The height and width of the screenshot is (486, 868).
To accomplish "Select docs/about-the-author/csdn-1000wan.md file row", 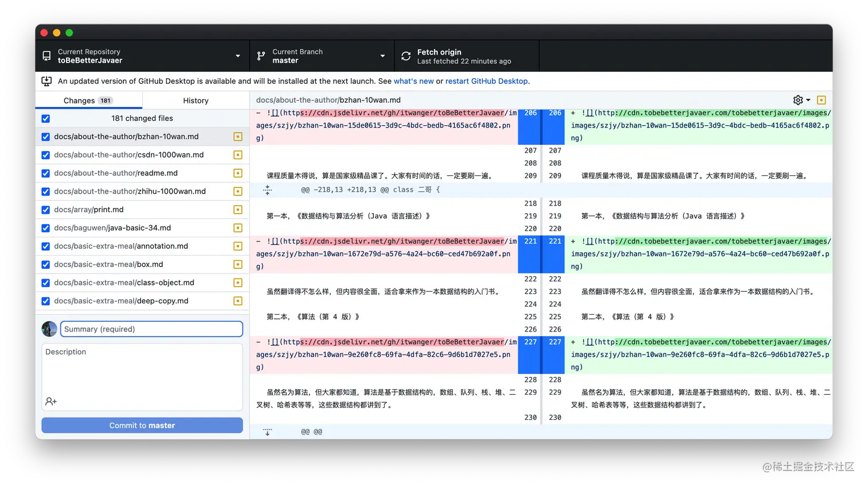I will 142,155.
